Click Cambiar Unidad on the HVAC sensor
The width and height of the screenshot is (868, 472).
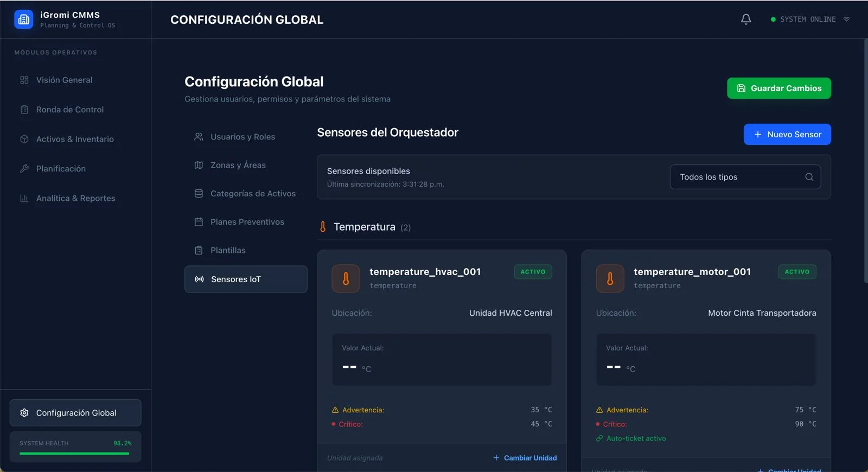pos(525,458)
